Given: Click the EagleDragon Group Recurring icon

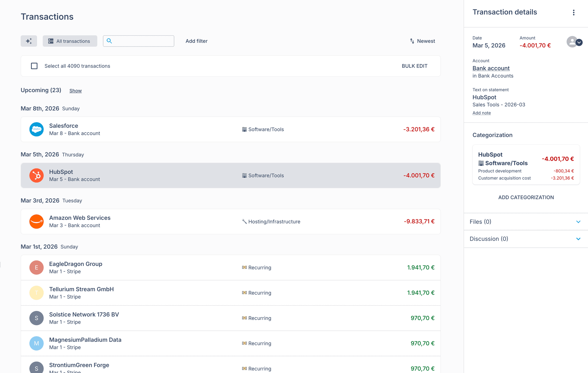Looking at the screenshot, I should tap(244, 267).
